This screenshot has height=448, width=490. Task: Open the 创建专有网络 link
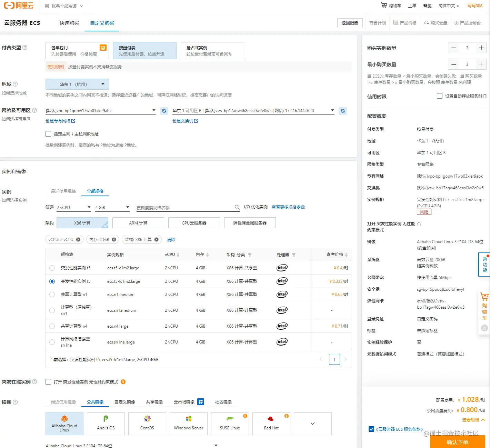coord(60,121)
